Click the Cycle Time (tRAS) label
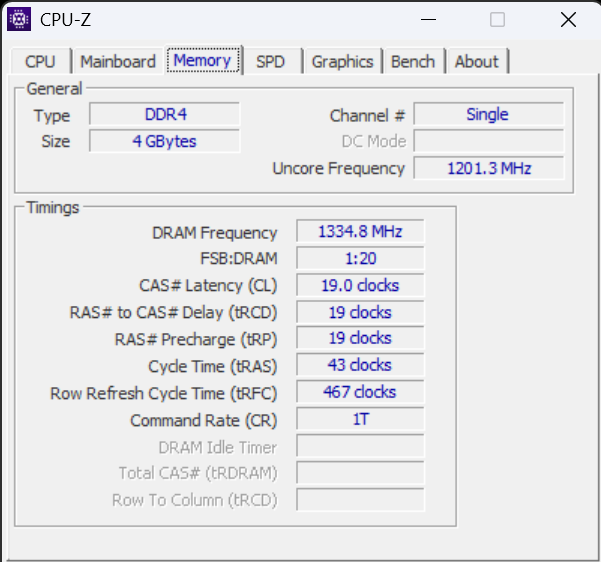This screenshot has width=601, height=562. point(213,366)
